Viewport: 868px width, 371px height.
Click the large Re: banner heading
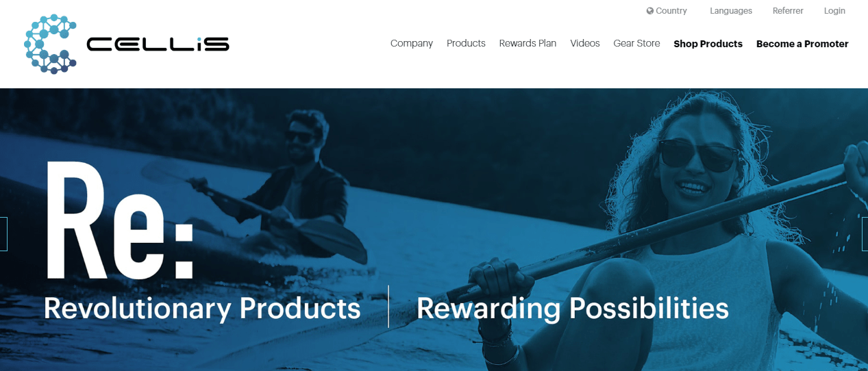pos(120,219)
